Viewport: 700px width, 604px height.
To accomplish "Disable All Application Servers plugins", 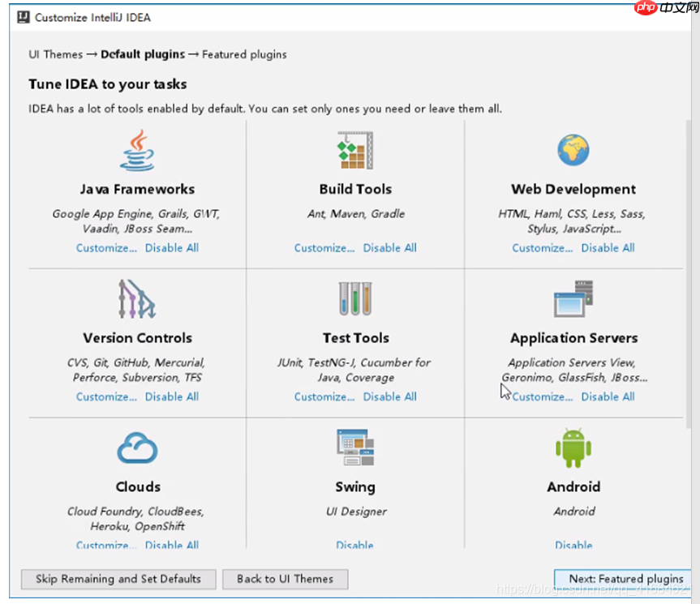I will coord(608,397).
